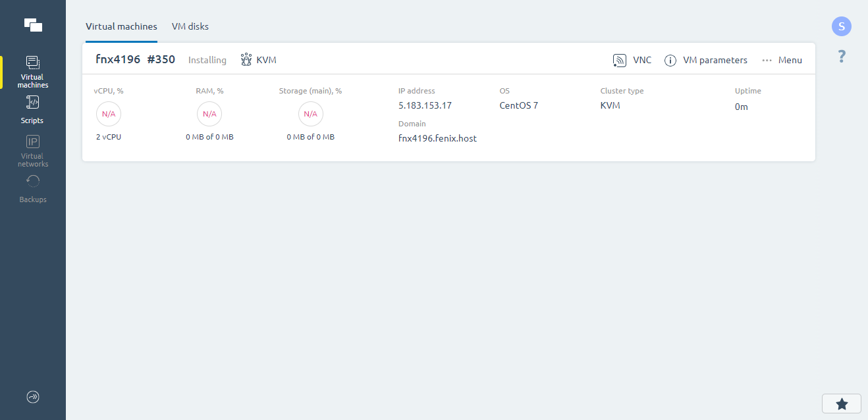Click the star favorites button
The image size is (868, 420).
(x=841, y=404)
